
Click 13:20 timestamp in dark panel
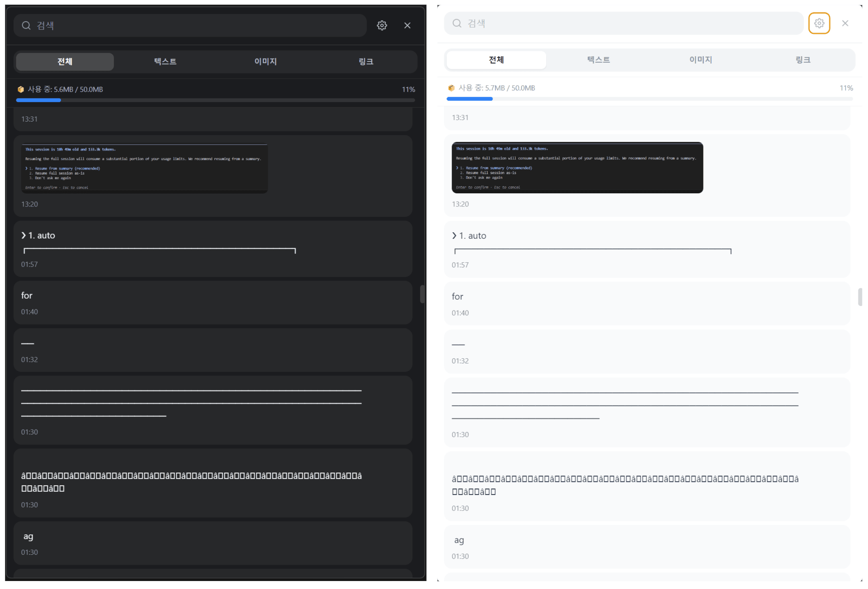(29, 204)
